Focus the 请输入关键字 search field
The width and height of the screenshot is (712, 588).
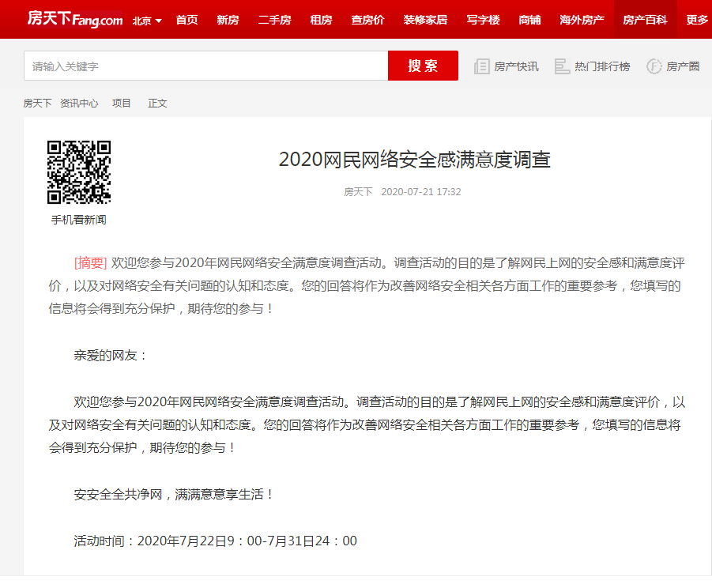coord(206,66)
